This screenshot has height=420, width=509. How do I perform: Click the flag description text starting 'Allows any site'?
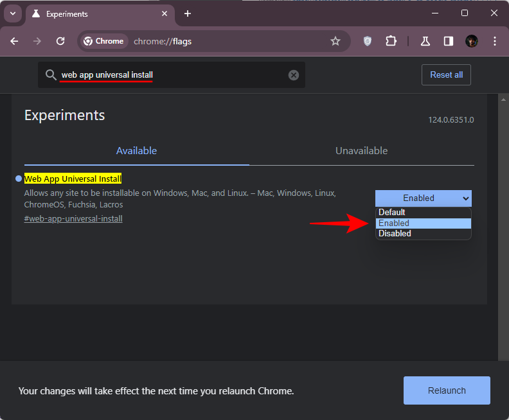pos(180,199)
